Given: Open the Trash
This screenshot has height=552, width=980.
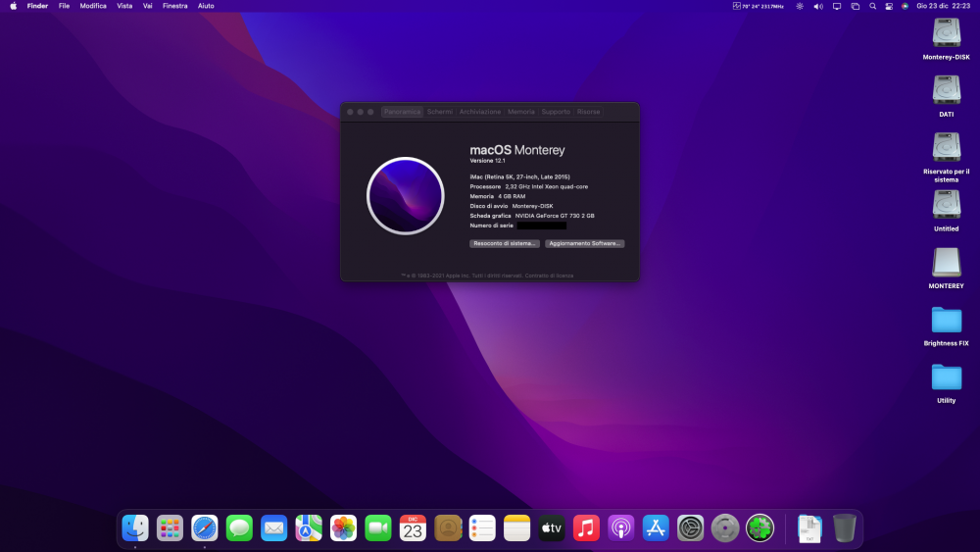Looking at the screenshot, I should click(845, 528).
